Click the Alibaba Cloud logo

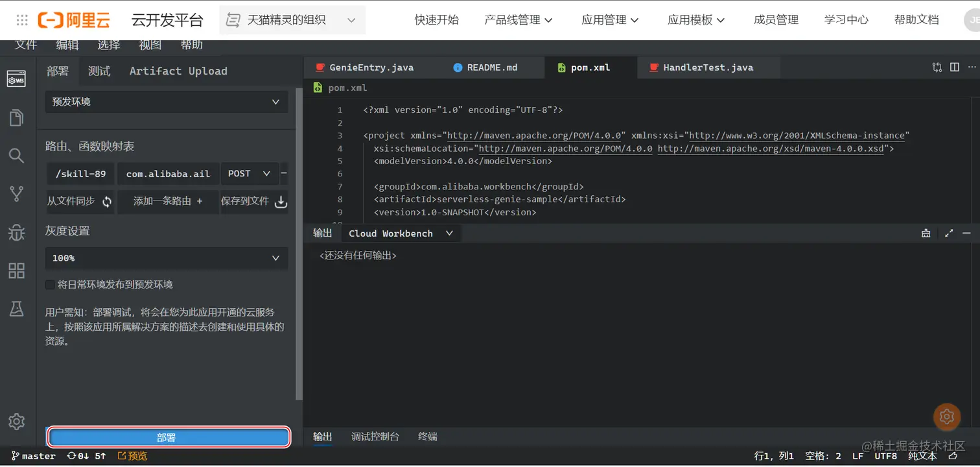(x=74, y=20)
